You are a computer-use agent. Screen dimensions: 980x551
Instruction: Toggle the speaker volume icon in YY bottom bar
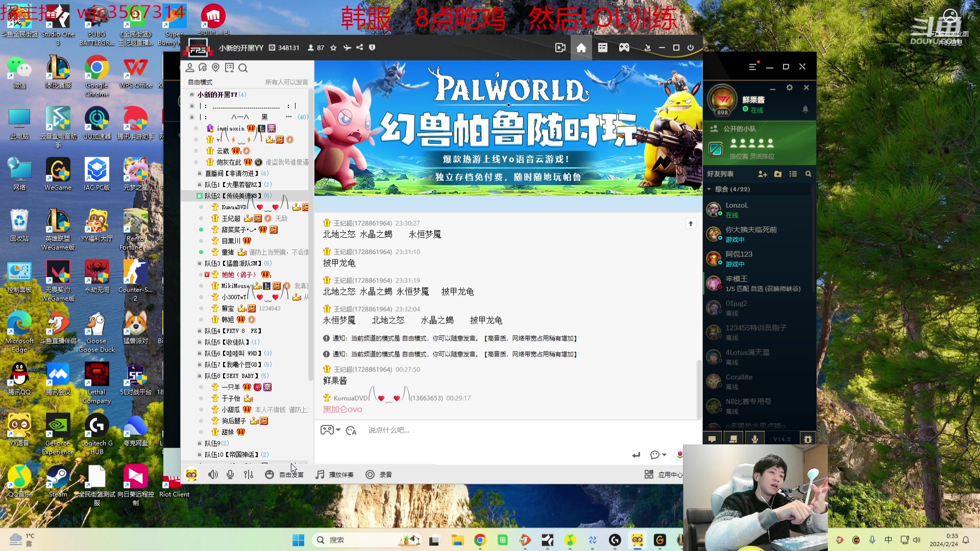pyautogui.click(x=213, y=474)
